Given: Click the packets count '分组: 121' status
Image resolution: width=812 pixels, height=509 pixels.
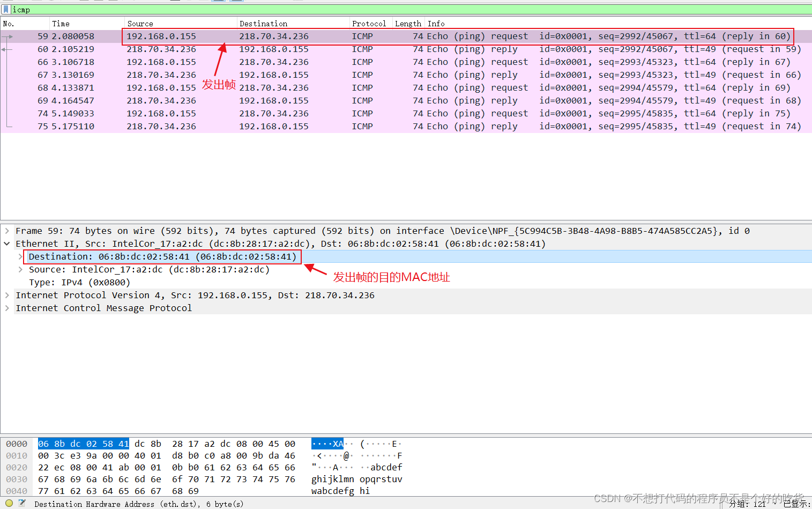Looking at the screenshot, I should 748,504.
